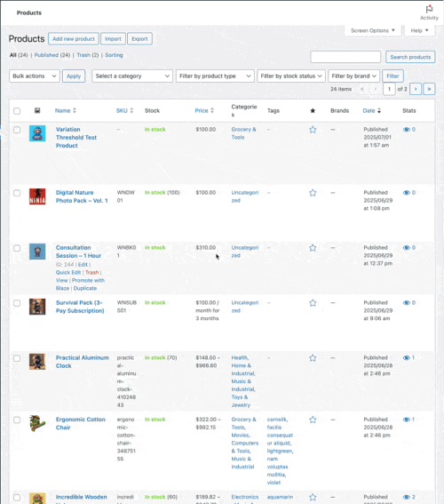Click the image column header icon
Viewport: 444px width, 504px height.
click(37, 110)
